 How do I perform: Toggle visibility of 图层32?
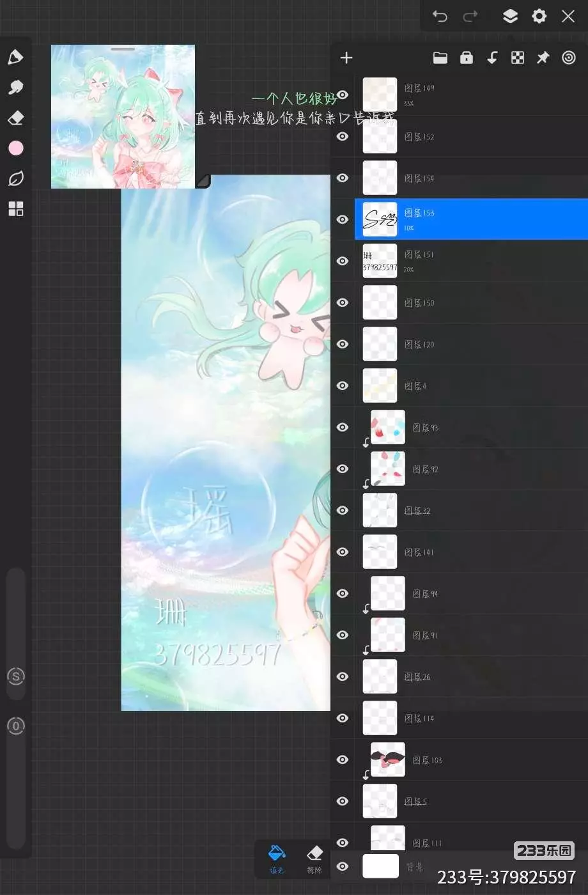(343, 510)
